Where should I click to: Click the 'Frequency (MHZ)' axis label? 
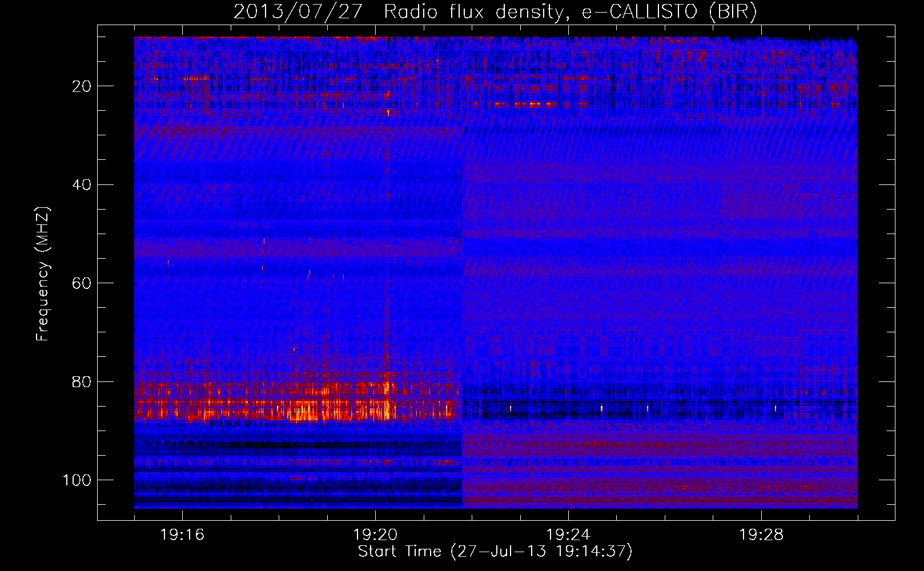click(x=43, y=274)
